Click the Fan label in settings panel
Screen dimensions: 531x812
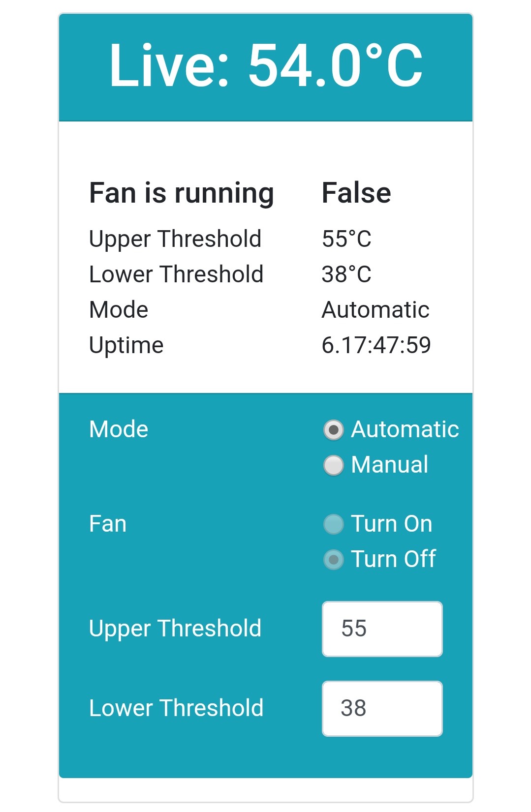click(x=108, y=524)
